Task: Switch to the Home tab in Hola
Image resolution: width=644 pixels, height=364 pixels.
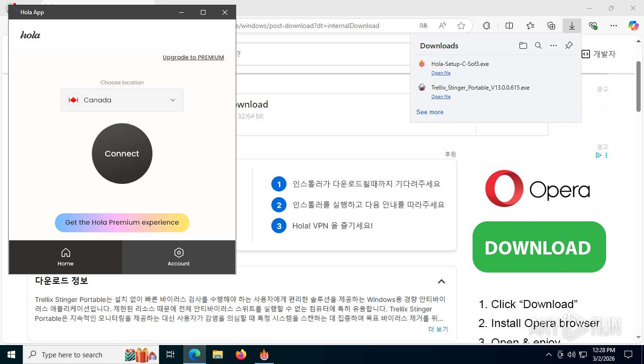Action: point(65,257)
